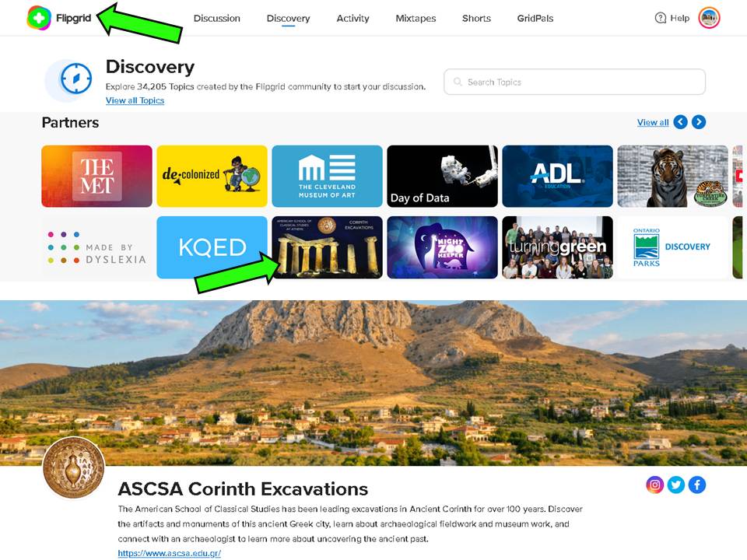The width and height of the screenshot is (747, 560).
Task: Open the ASCSA Instagram icon
Action: tap(655, 485)
